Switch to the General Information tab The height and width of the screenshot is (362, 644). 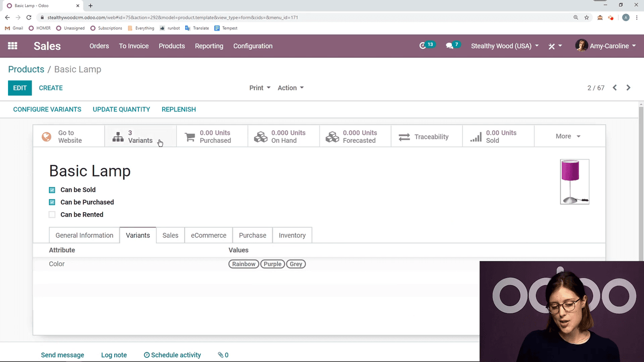84,235
